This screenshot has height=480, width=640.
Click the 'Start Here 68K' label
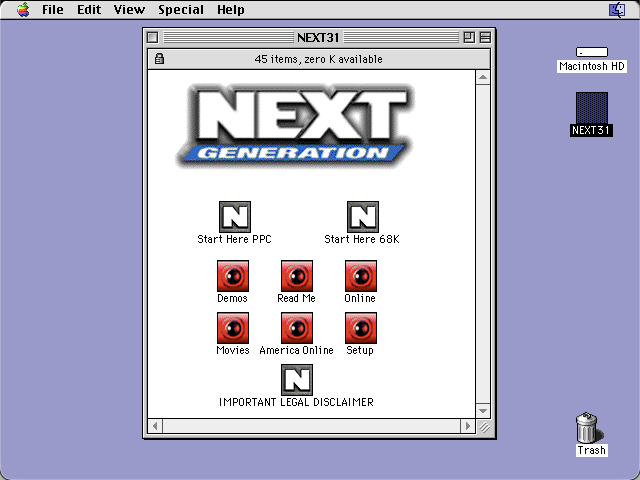click(x=362, y=239)
